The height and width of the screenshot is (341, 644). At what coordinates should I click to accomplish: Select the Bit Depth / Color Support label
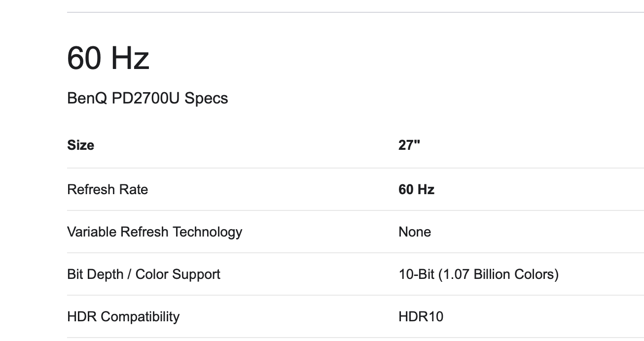click(143, 274)
